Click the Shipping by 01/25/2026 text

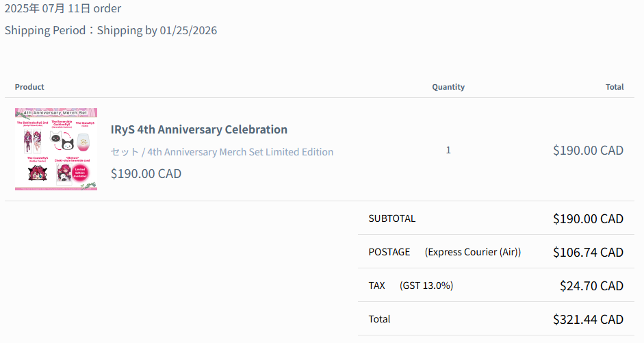click(157, 31)
